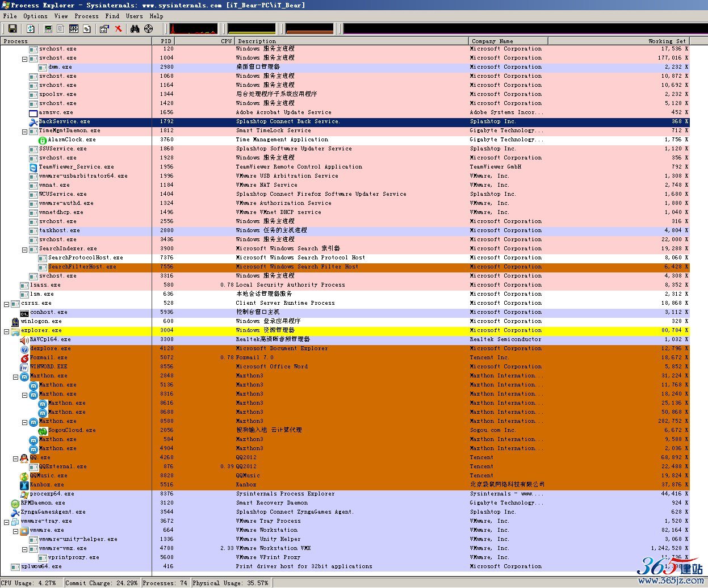This screenshot has width=708, height=588.
Task: Open the File menu
Action: tap(10, 16)
